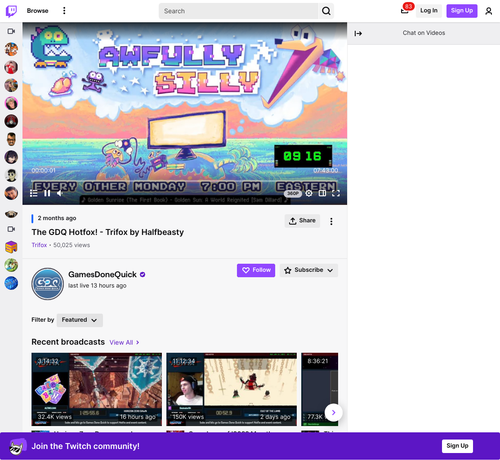
Task: Open the pink-ringed channel avatar in sidebar
Action: coord(11,103)
